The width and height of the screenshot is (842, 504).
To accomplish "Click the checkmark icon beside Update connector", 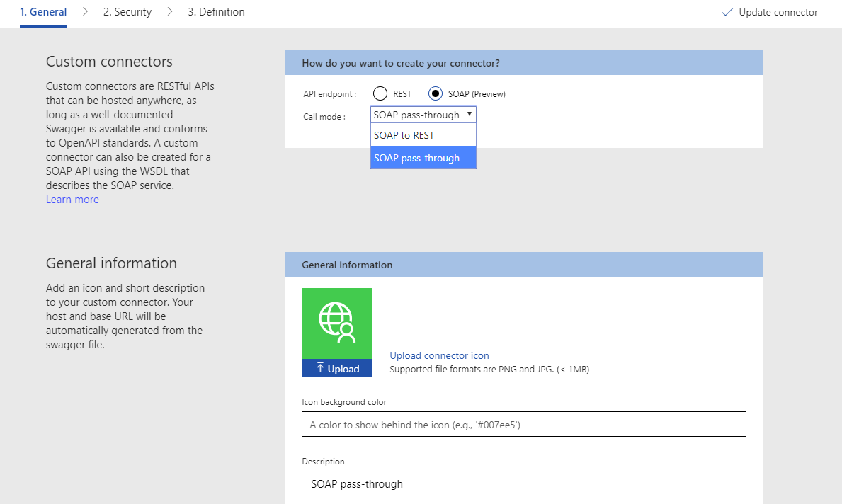I will pyautogui.click(x=727, y=12).
